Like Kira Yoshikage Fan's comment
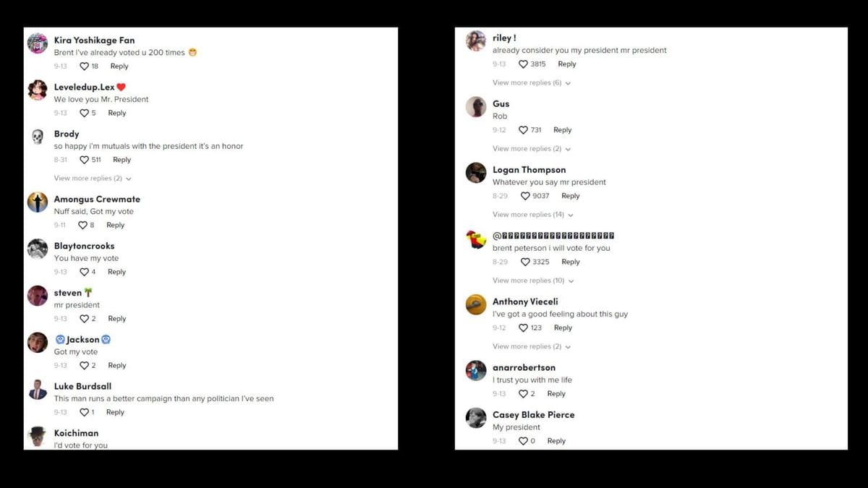 pyautogui.click(x=84, y=67)
